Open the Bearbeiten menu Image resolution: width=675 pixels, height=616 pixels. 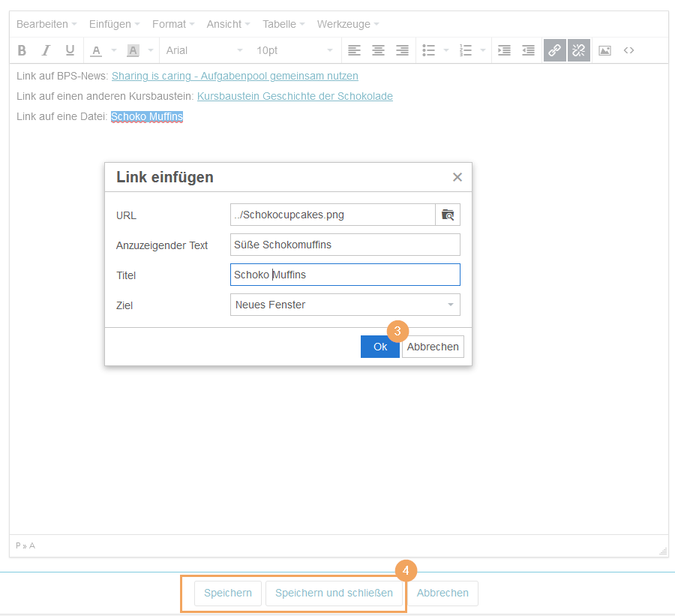click(x=42, y=23)
